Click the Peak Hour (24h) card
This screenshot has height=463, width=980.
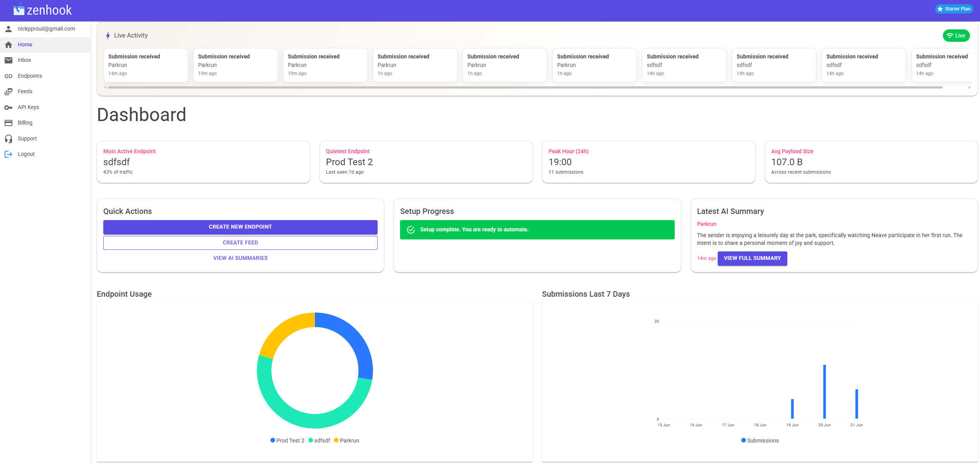[648, 162]
